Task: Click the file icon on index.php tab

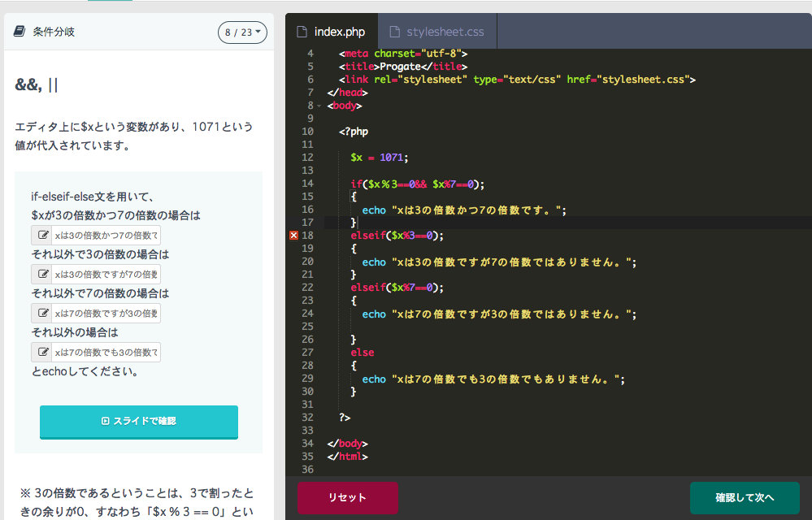Action: coord(302,32)
